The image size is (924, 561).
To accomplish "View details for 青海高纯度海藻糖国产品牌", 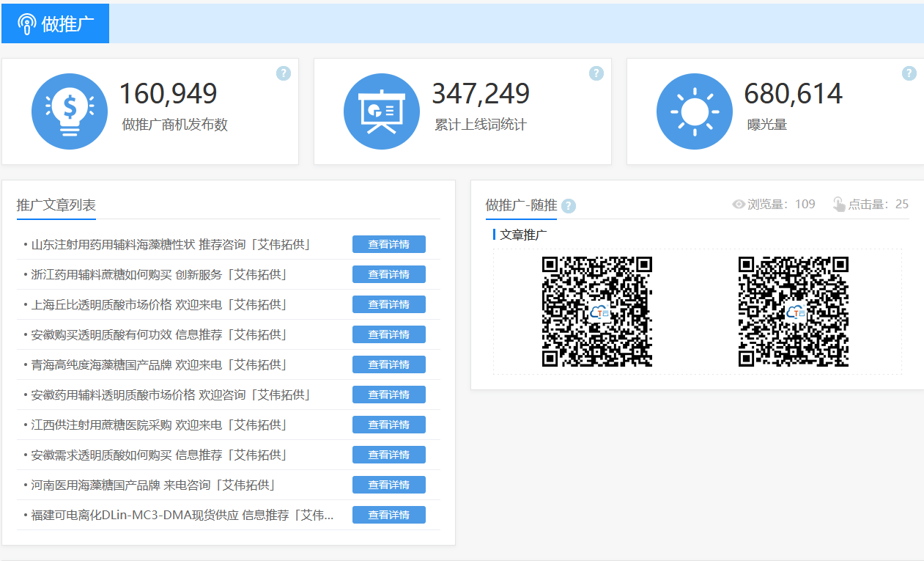I will [x=389, y=364].
